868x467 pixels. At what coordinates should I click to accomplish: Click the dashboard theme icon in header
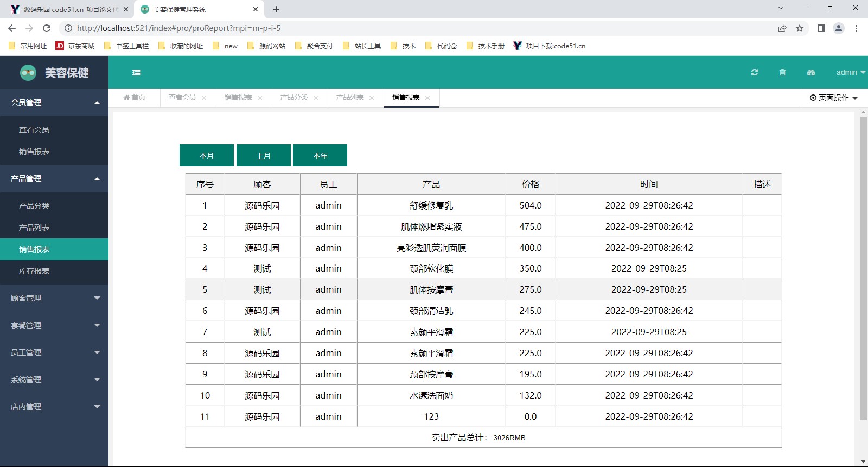811,72
